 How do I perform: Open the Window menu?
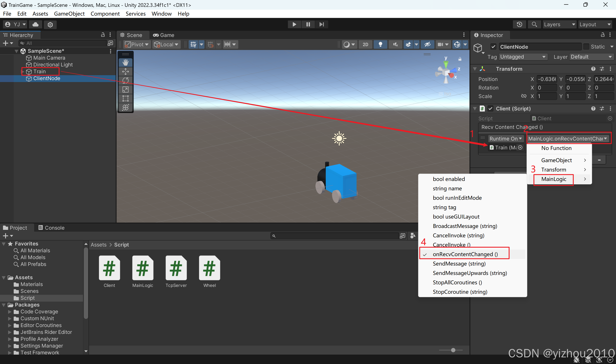[161, 14]
